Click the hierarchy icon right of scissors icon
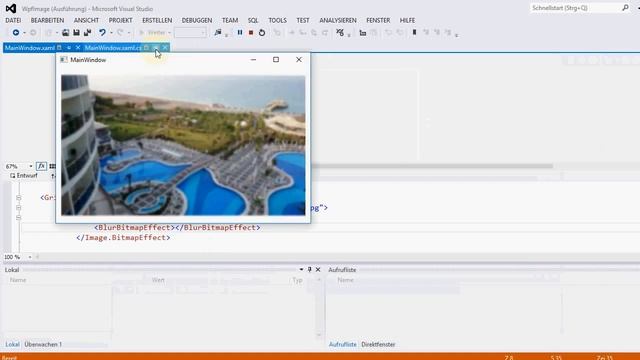Image resolution: width=640 pixels, height=360 pixels. click(362, 33)
